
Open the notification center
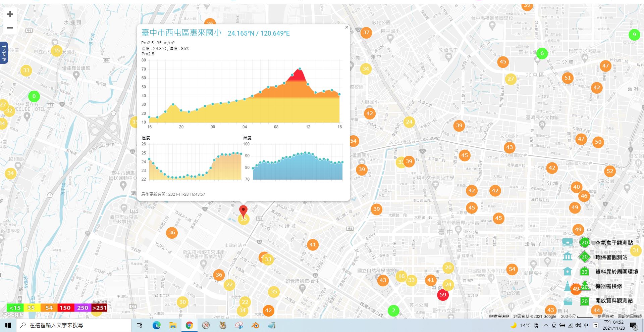[x=634, y=326]
